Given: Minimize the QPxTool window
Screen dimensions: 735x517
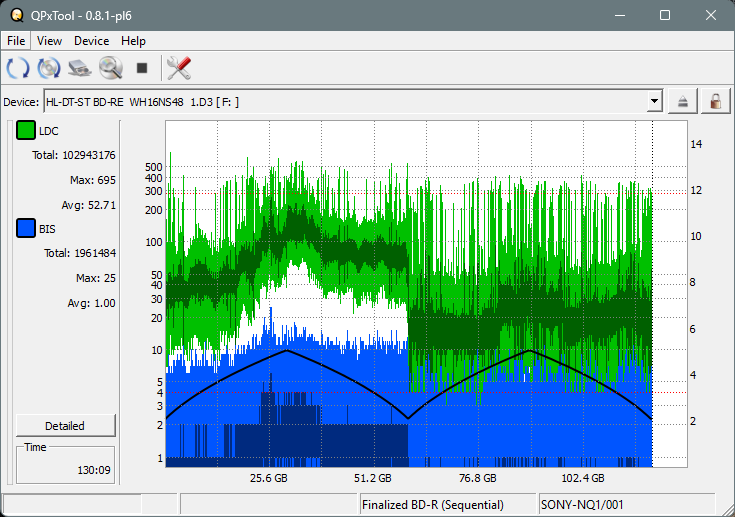Looking at the screenshot, I should (620, 15).
